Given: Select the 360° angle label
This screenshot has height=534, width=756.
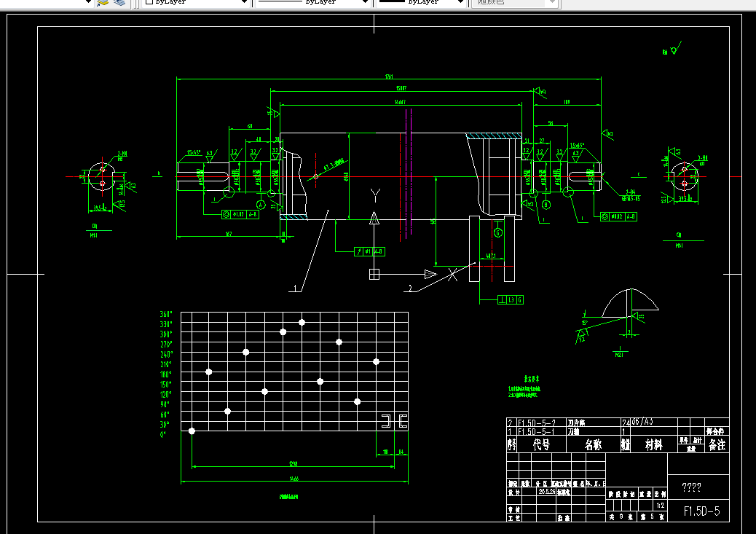Looking at the screenshot, I should click(x=166, y=314).
